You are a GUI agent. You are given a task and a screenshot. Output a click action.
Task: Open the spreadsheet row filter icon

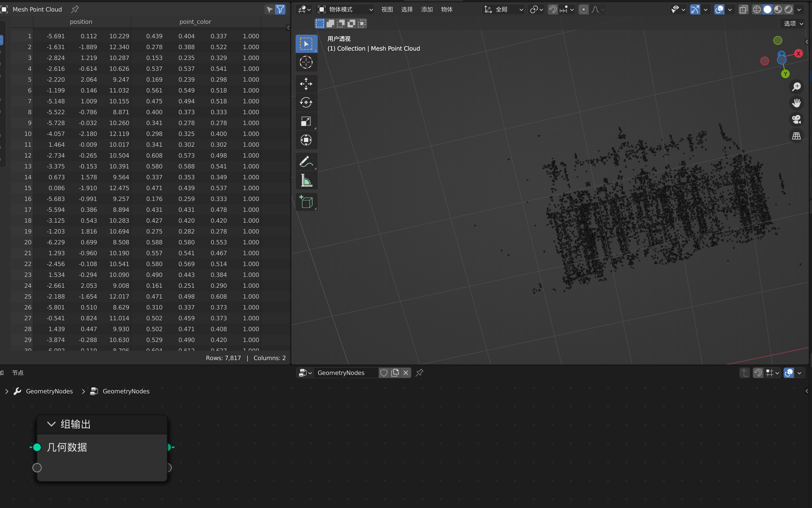point(280,9)
